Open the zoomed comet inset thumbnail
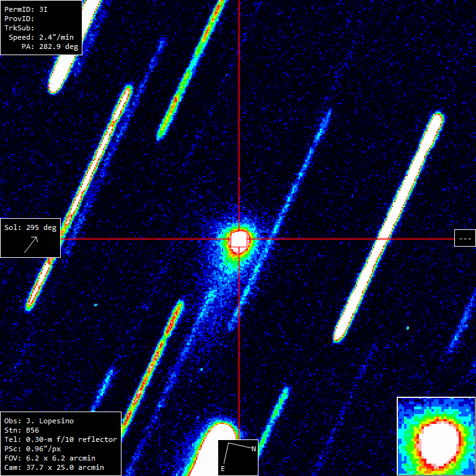This screenshot has height=476, width=476. pyautogui.click(x=436, y=436)
